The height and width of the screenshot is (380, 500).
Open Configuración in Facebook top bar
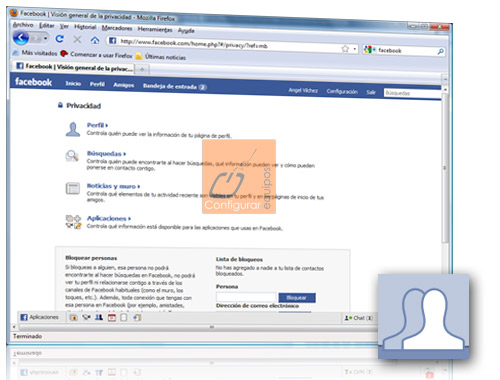(x=342, y=91)
